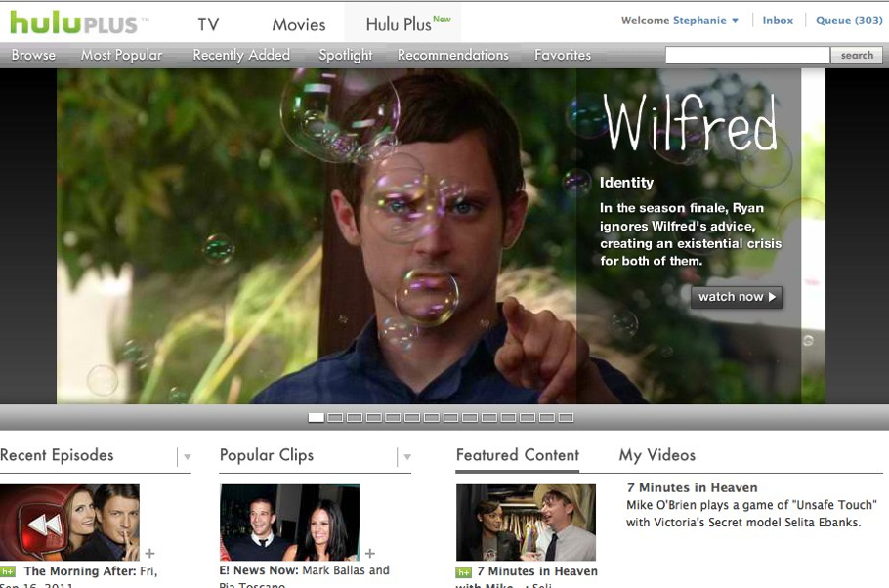
Task: Open the E! News Now clip thumbnail
Action: [x=290, y=523]
